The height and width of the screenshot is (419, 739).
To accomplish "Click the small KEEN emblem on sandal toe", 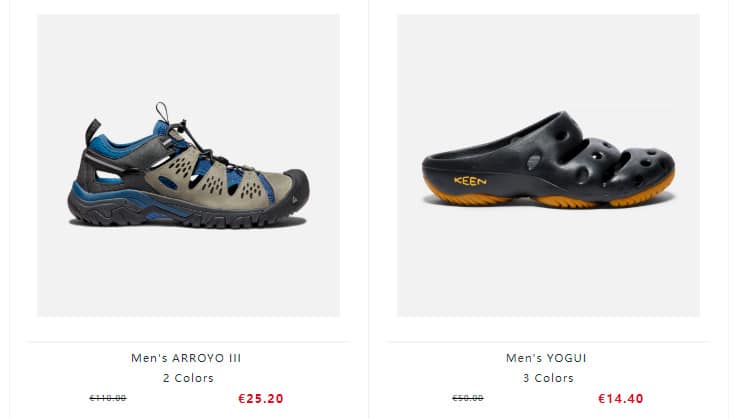I will click(295, 200).
